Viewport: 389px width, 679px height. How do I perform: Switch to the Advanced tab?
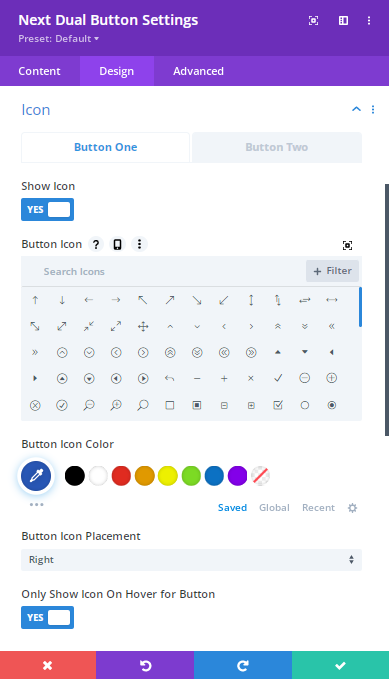(x=198, y=71)
